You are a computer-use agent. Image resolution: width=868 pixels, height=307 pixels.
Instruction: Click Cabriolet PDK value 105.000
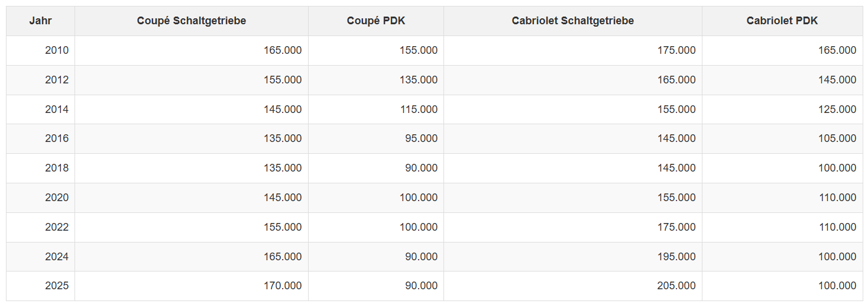click(837, 138)
